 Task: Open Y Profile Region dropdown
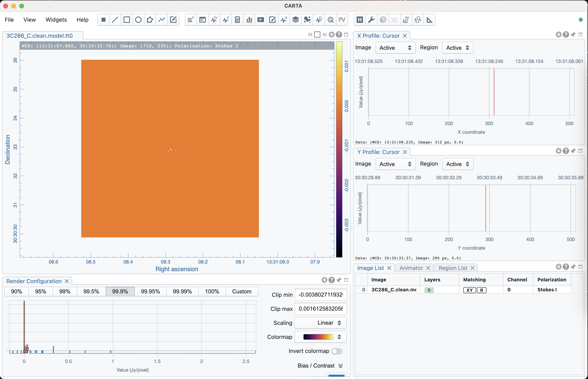[458, 164]
